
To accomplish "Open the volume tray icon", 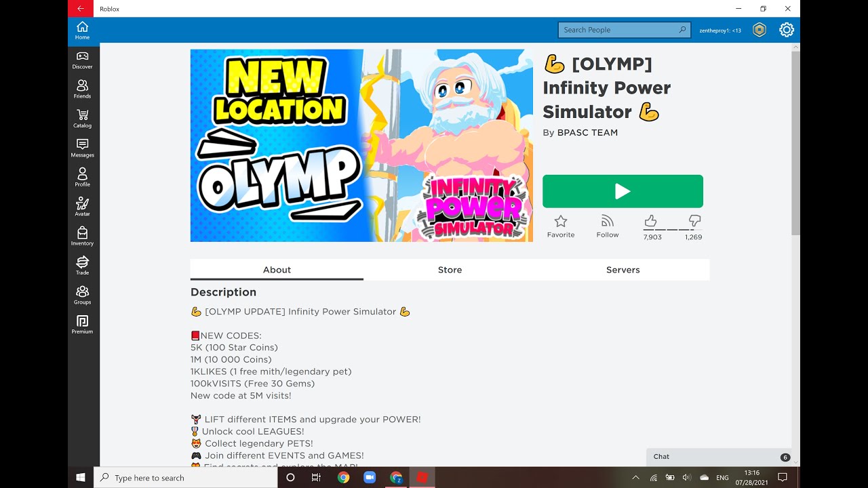I will (686, 477).
